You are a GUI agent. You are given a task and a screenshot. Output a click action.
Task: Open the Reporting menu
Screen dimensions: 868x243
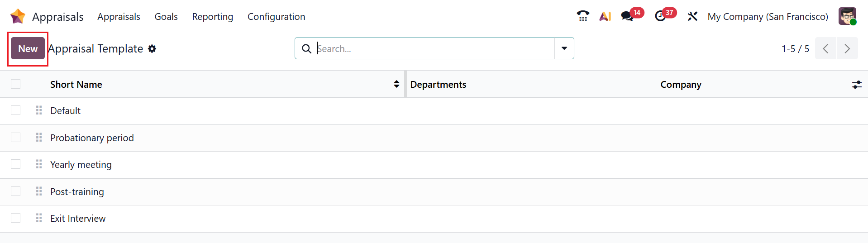[x=212, y=17]
